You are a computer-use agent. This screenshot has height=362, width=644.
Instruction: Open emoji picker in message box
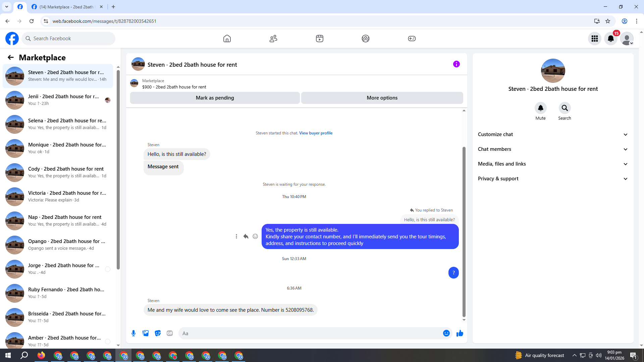tap(446, 333)
